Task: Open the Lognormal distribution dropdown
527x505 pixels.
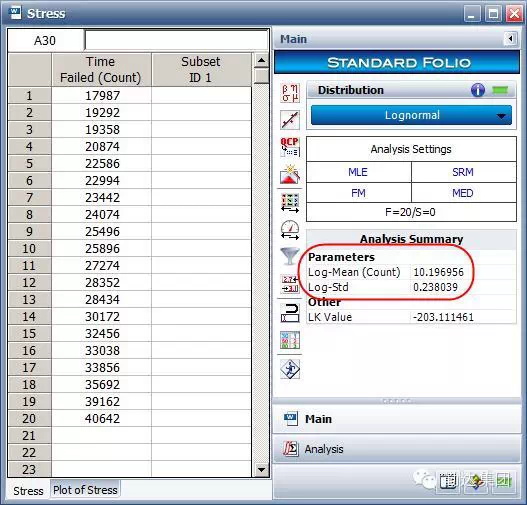Action: click(x=411, y=115)
